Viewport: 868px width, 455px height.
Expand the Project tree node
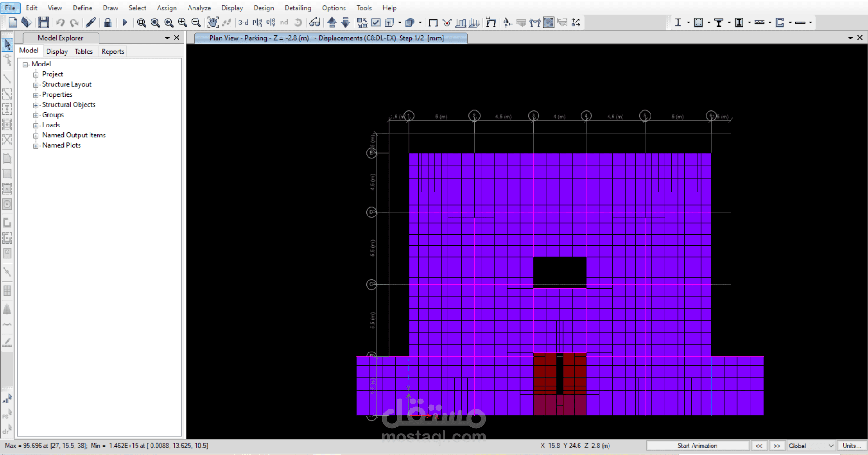(x=36, y=75)
